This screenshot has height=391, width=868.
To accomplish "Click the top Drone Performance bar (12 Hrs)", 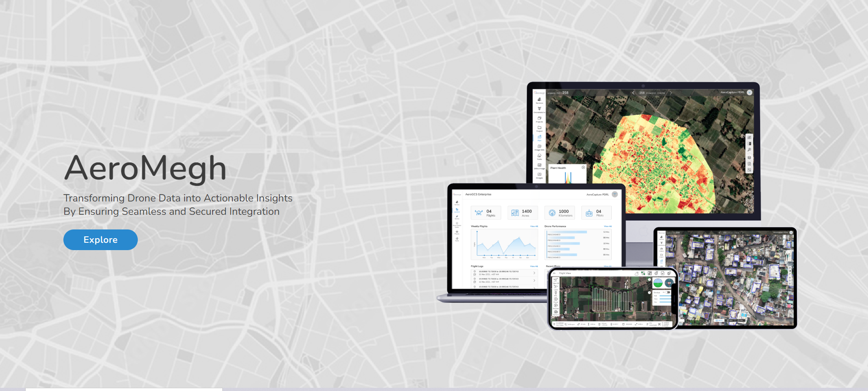I will coord(567,232).
